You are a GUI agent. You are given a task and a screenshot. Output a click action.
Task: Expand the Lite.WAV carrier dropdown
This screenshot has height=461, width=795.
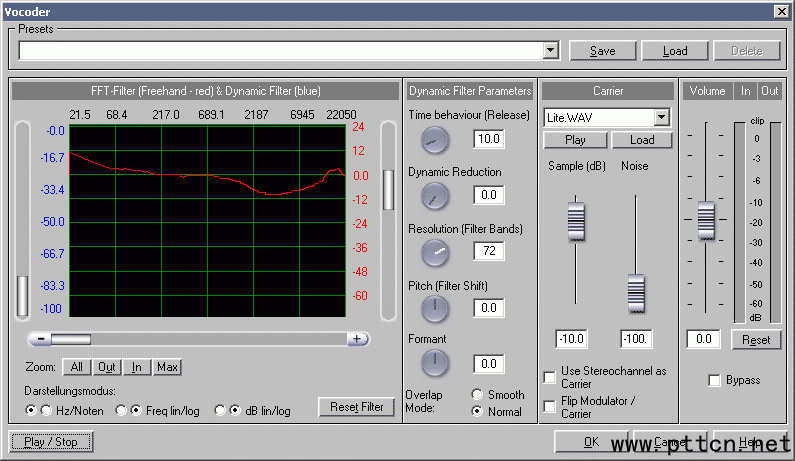click(x=660, y=118)
